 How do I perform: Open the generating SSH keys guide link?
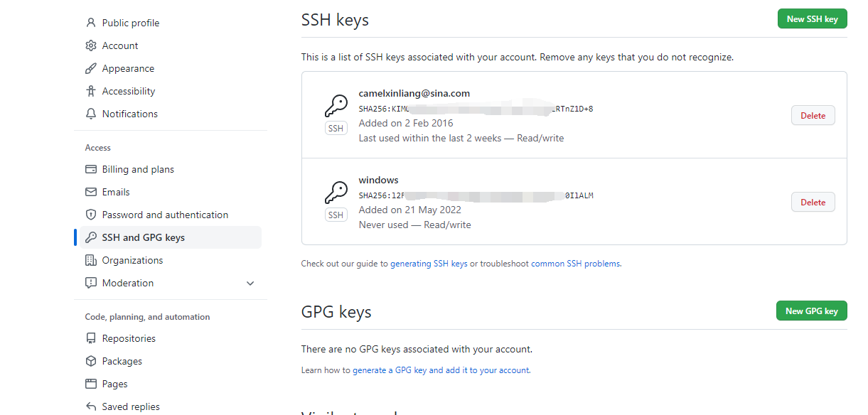coord(429,264)
